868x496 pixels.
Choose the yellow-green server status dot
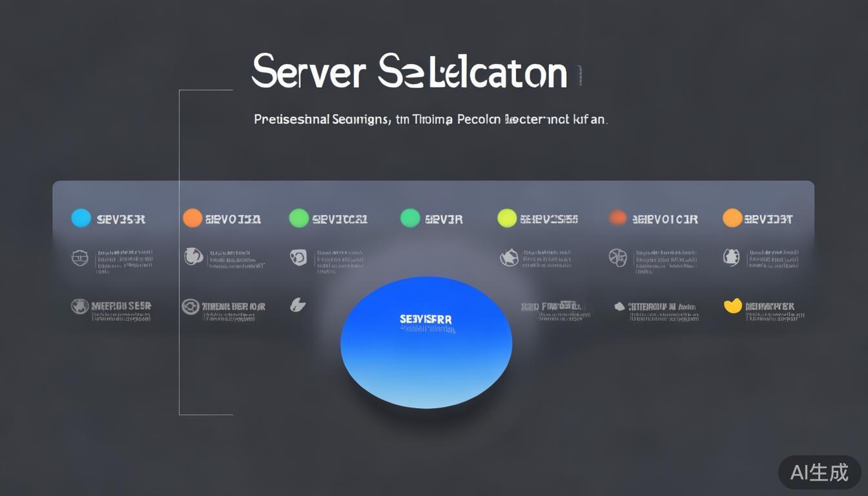click(507, 218)
